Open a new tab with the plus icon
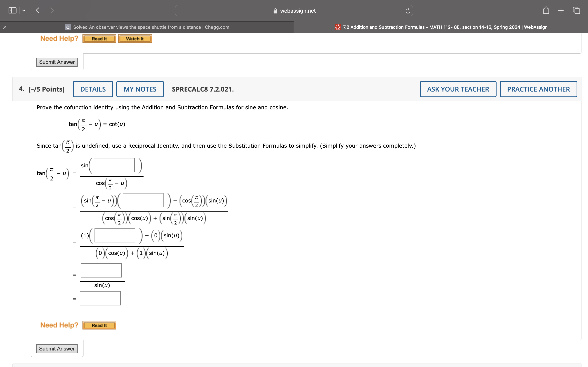The width and height of the screenshot is (588, 367). (x=561, y=10)
